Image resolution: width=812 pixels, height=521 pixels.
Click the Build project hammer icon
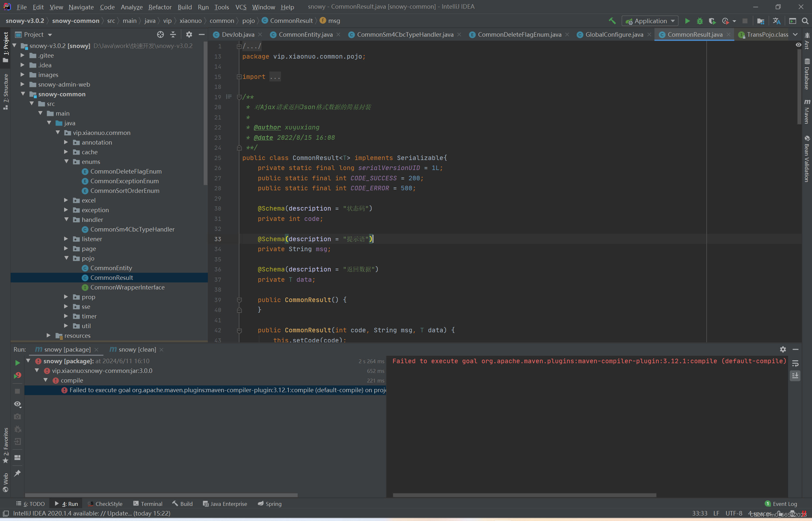tap(612, 21)
